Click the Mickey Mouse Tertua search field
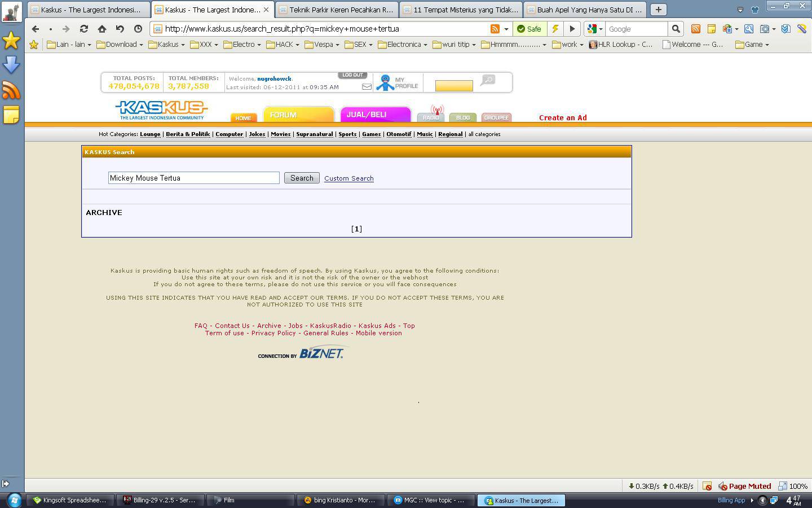The image size is (812, 508). coord(193,178)
